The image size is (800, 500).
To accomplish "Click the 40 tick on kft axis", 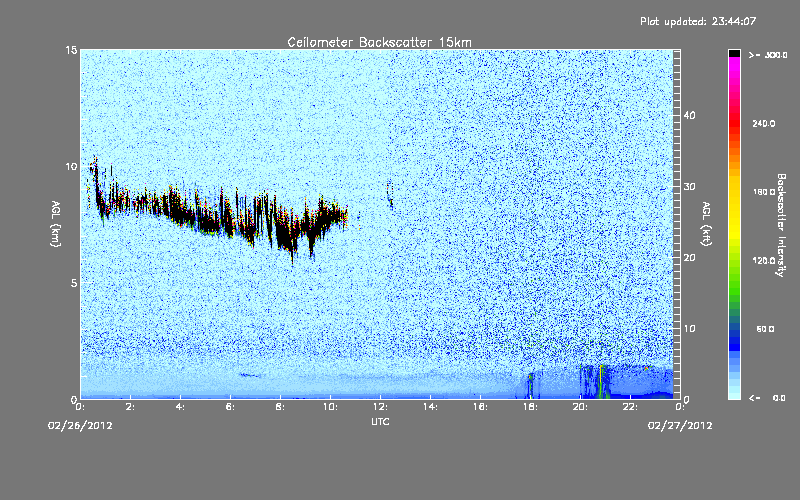I will [x=689, y=115].
